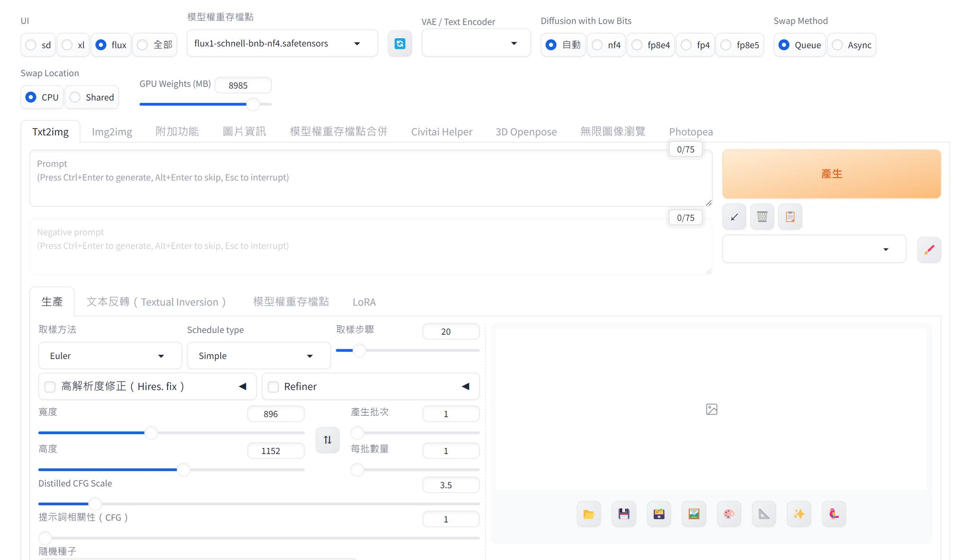Save zip with the yellow-labeled disk icon
The image size is (970, 560).
(x=659, y=514)
